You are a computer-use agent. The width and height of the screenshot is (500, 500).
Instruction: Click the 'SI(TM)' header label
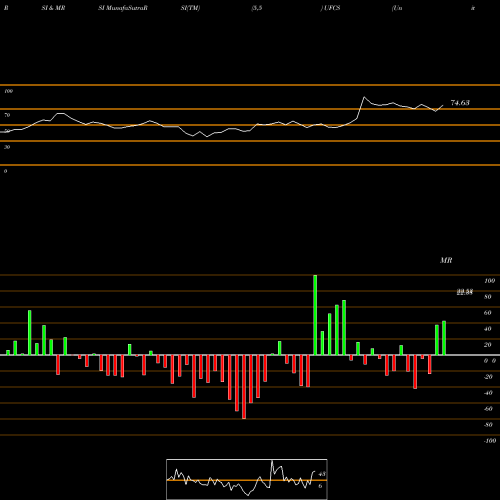click(x=190, y=8)
